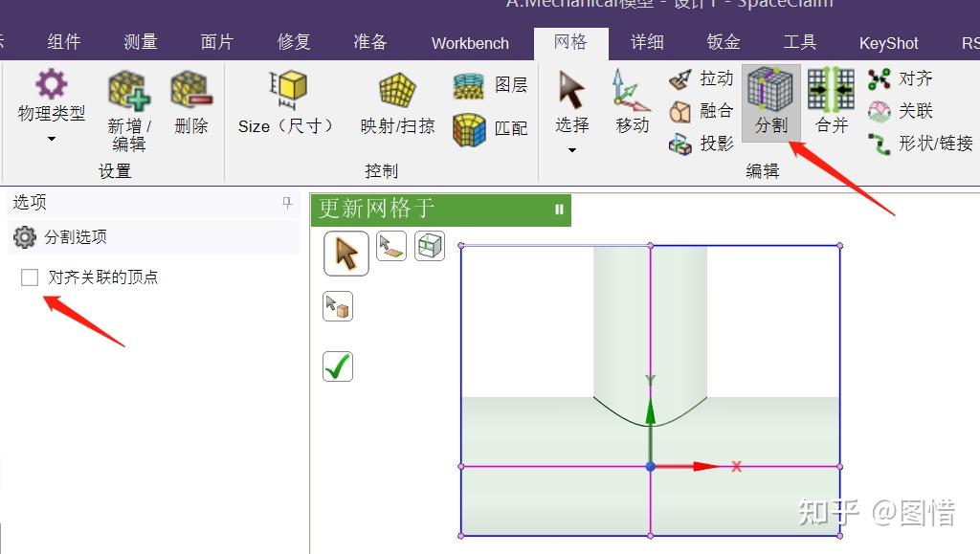Pause the 更新网格于 progress indicator

pyautogui.click(x=559, y=210)
